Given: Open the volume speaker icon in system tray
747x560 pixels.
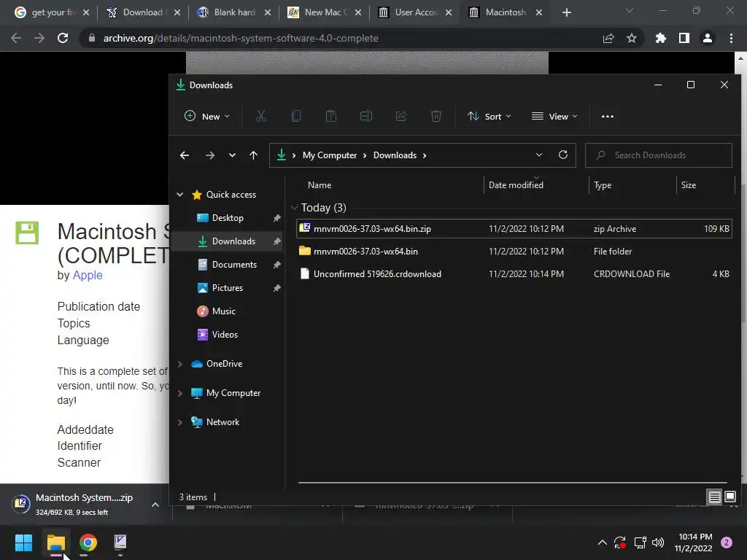Looking at the screenshot, I should 658,542.
